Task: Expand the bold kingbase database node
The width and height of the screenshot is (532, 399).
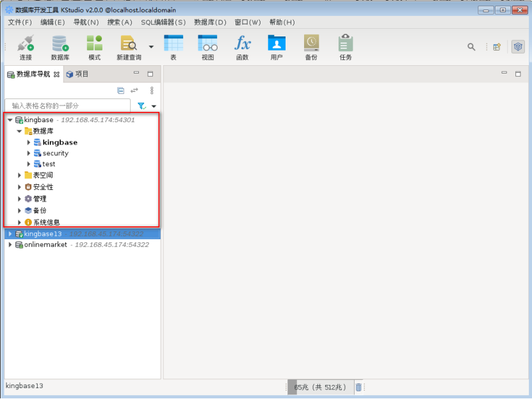Action: coord(29,143)
